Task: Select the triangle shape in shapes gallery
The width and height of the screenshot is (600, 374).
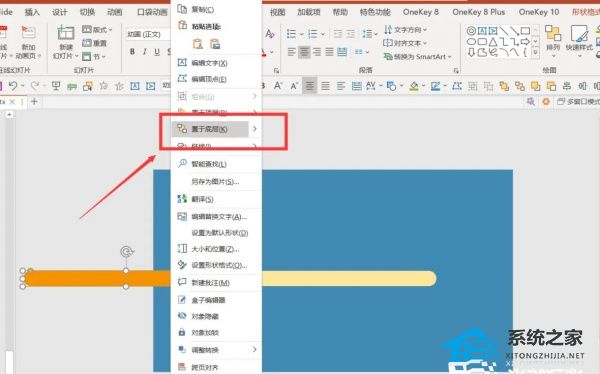Action: tap(493, 41)
